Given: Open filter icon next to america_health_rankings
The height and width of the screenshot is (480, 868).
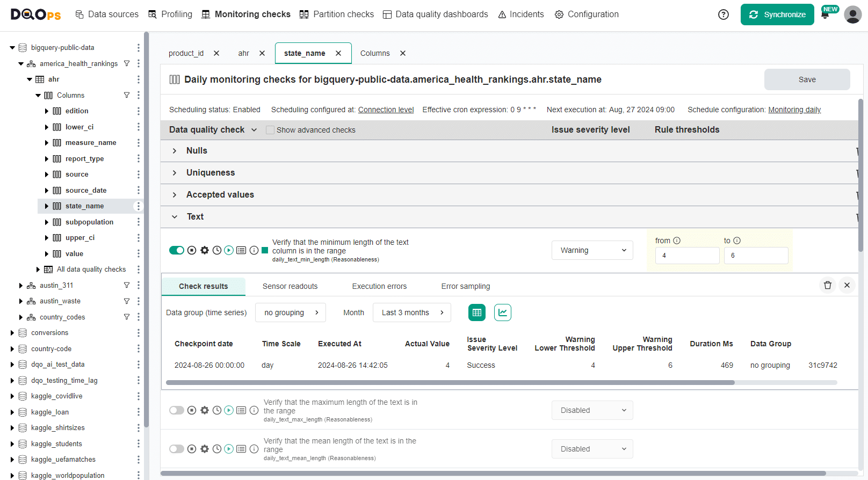Looking at the screenshot, I should click(x=127, y=63).
